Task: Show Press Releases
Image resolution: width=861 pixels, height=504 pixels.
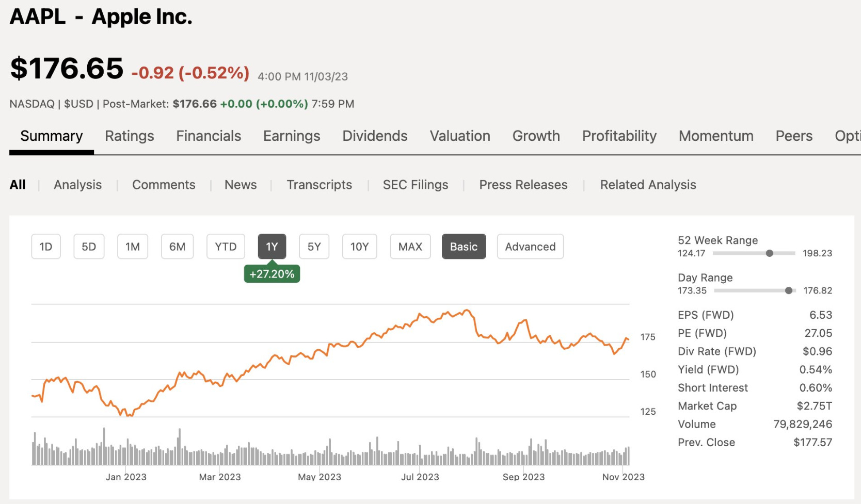Action: pyautogui.click(x=523, y=185)
